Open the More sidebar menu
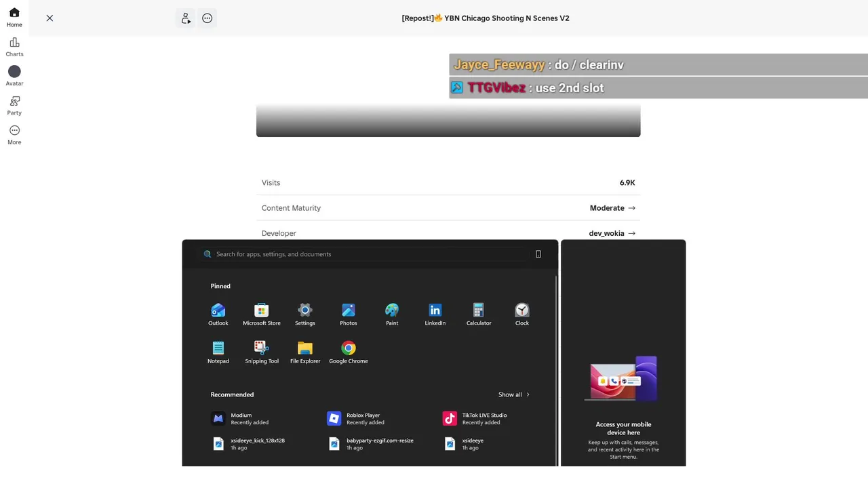The width and height of the screenshot is (868, 488). coord(14,135)
